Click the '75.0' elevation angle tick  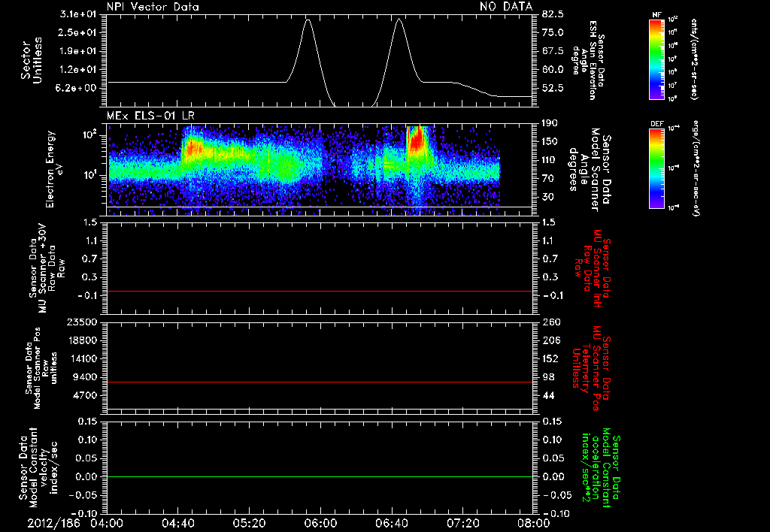coord(553,32)
